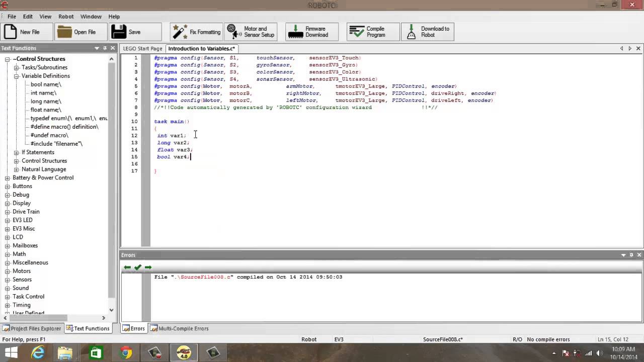Viewport: 644px width, 362px height.
Task: Open Motor and Sensor Setup
Action: pos(251,32)
